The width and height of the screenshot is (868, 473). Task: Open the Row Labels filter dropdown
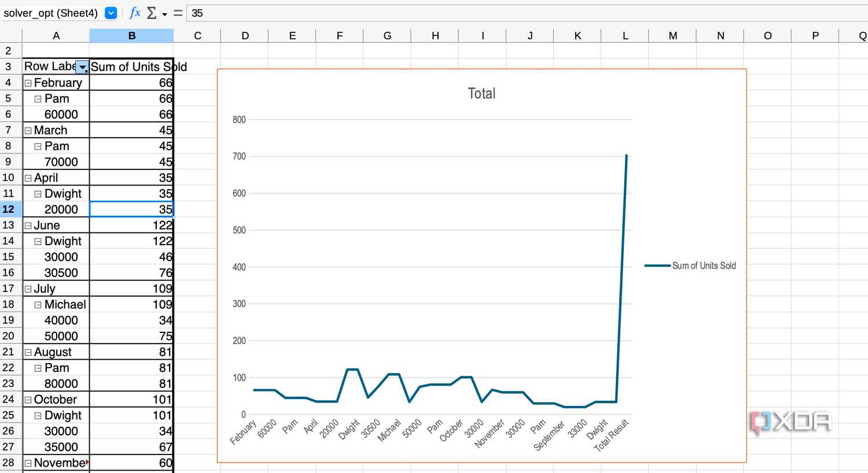[x=83, y=67]
